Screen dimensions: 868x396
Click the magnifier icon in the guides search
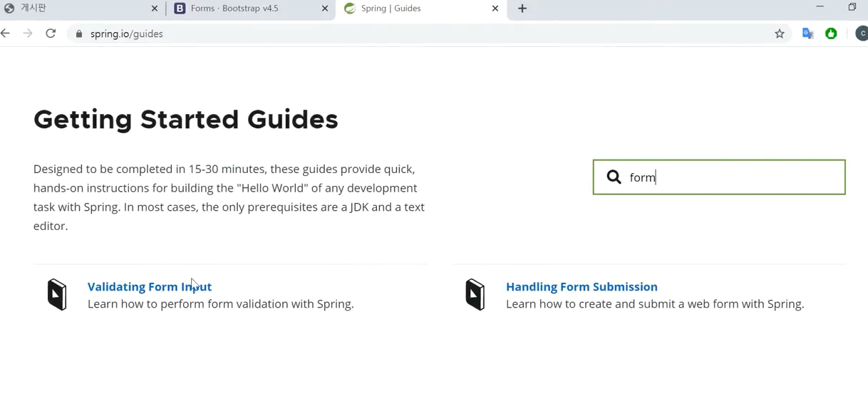coord(614,177)
